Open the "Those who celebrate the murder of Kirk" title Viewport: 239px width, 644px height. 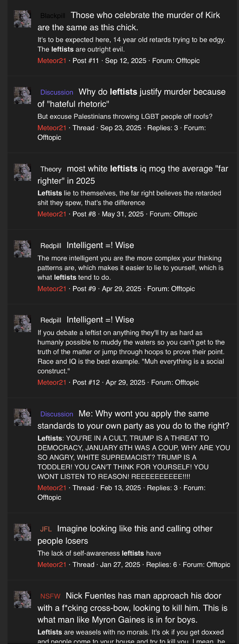(145, 15)
